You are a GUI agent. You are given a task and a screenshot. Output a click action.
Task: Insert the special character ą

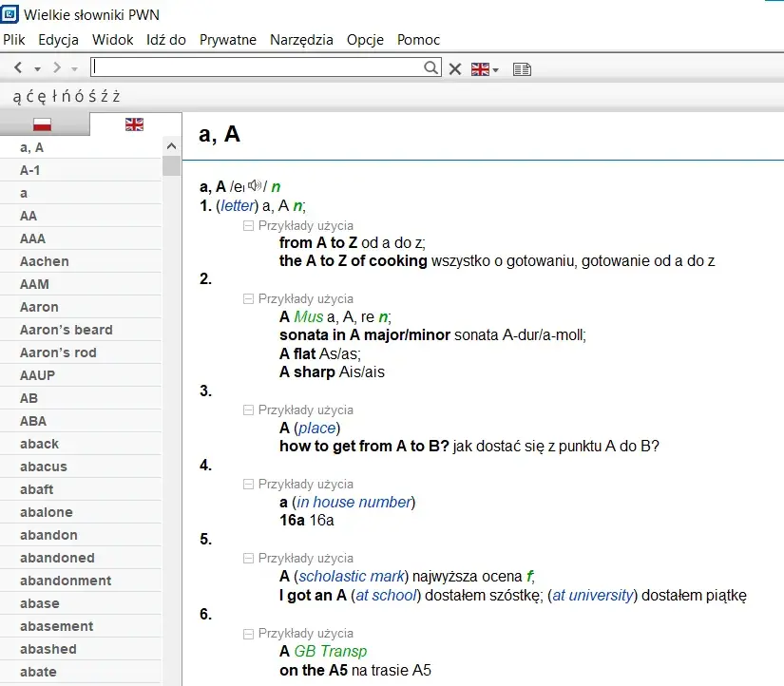pos(17,96)
